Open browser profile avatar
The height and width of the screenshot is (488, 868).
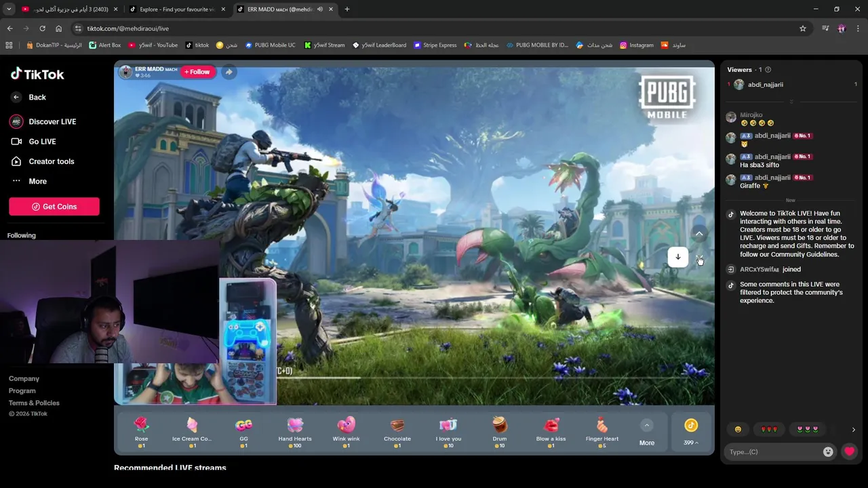[x=842, y=28]
